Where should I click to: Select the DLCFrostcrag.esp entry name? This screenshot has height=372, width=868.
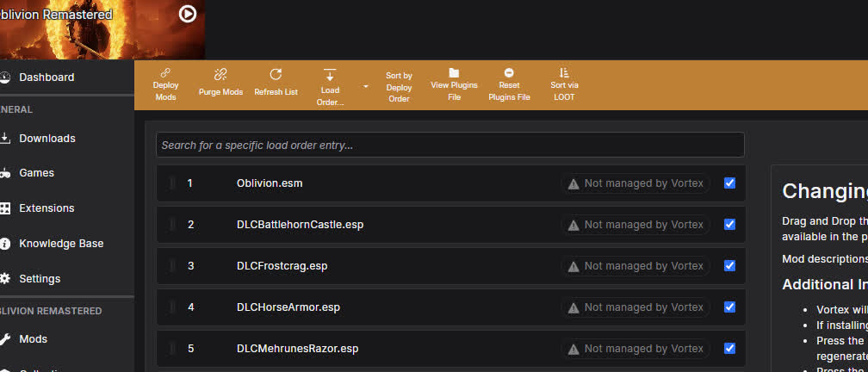pos(282,266)
